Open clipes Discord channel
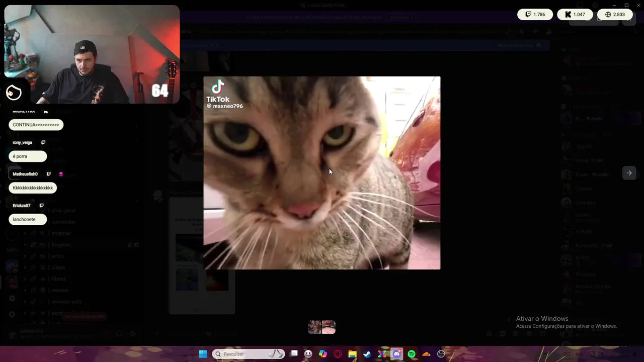The image size is (644, 362). pos(58,267)
